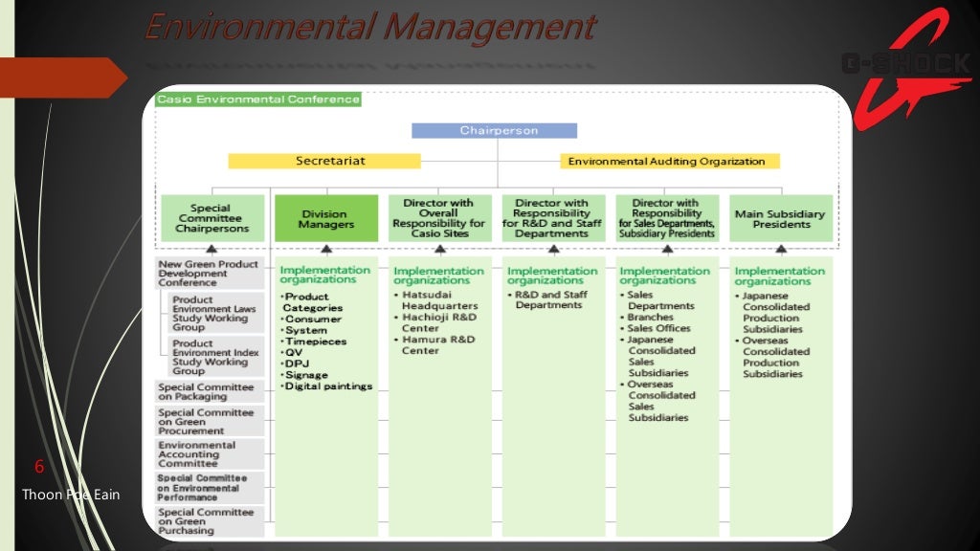Click Implementation organizations heading under R&D director
The width and height of the screenshot is (980, 551).
pyautogui.click(x=552, y=275)
